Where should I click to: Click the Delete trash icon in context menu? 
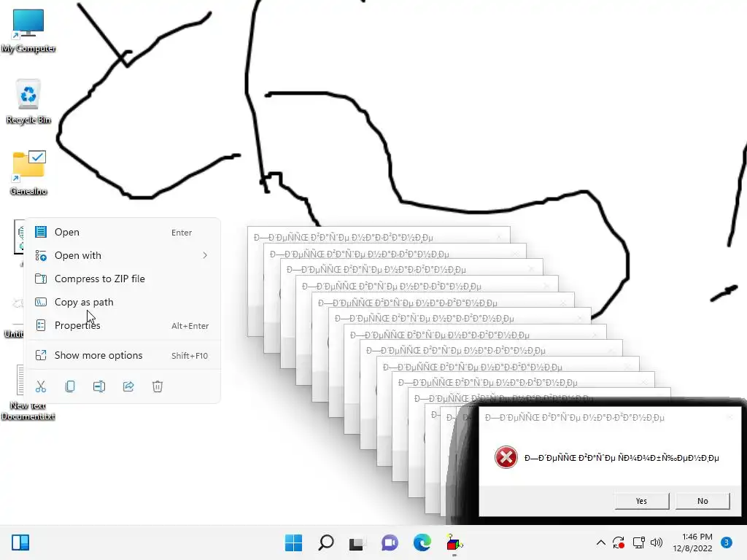[158, 386]
